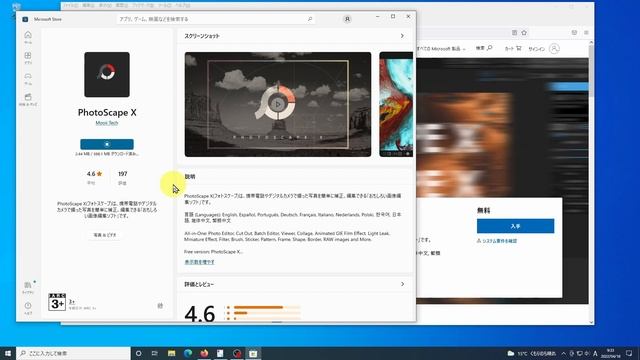
Task: Click the 4.6 star average rating
Action: [94, 174]
